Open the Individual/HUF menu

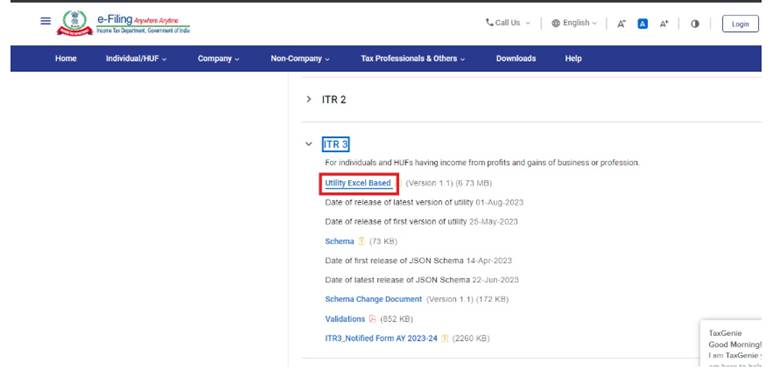coord(136,59)
